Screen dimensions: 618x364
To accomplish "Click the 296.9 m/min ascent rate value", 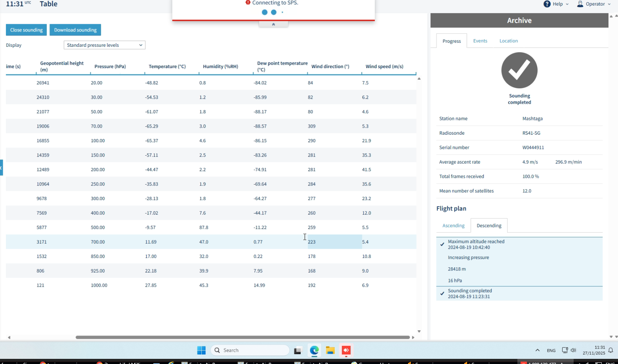I will [x=568, y=162].
